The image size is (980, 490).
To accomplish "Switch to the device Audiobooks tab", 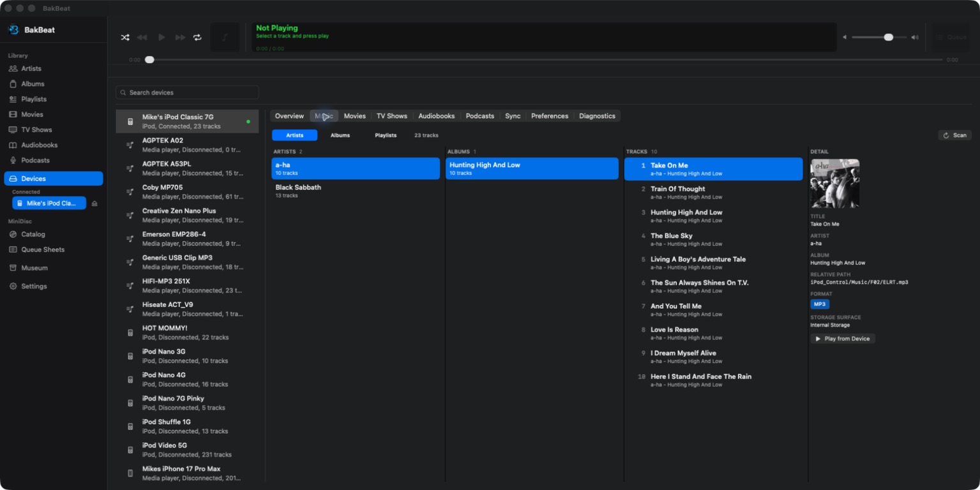I will click(437, 116).
